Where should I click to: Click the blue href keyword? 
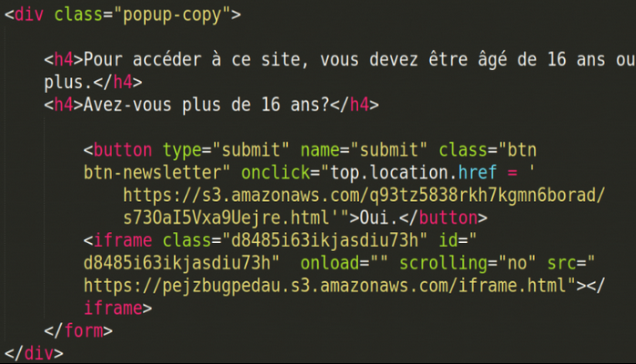[477, 173]
